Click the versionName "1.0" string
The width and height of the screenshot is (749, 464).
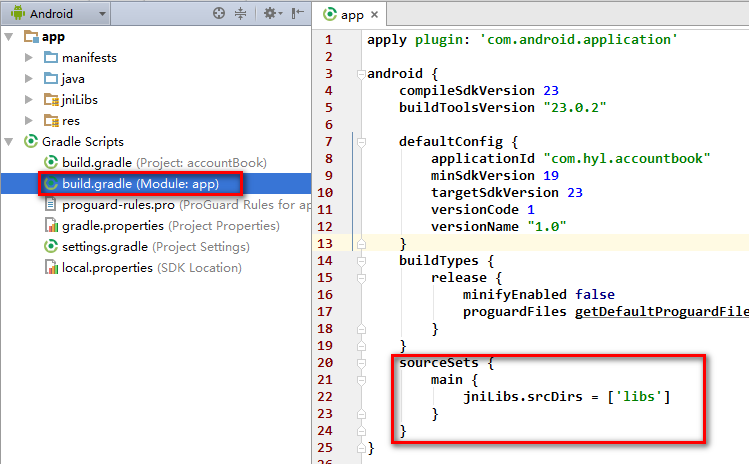(546, 227)
